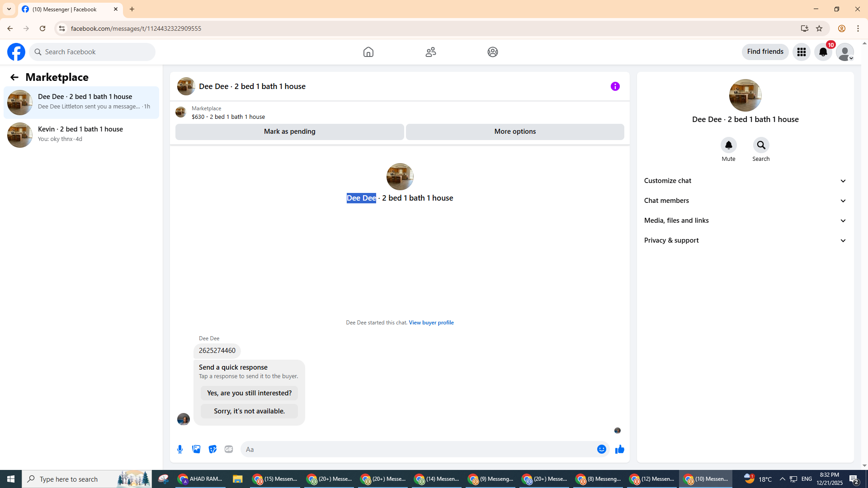Attach a photo using image icon
The height and width of the screenshot is (488, 868).
click(196, 449)
